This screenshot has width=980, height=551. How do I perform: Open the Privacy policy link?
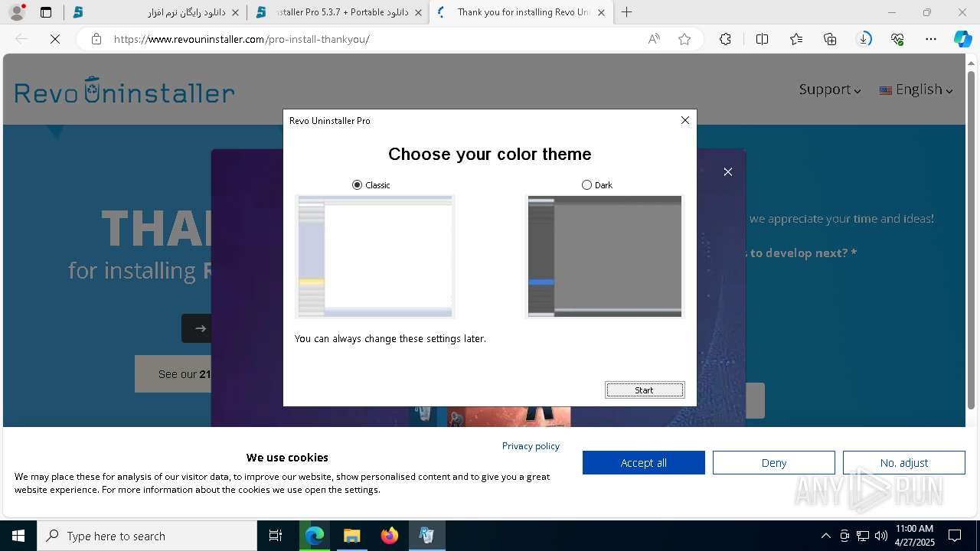coord(531,445)
